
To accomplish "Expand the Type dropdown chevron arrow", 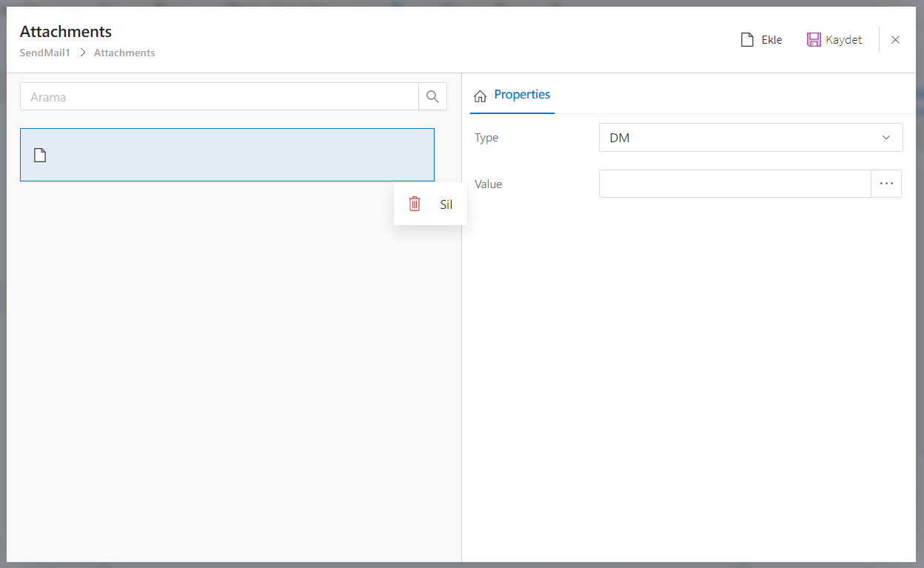I will (886, 138).
